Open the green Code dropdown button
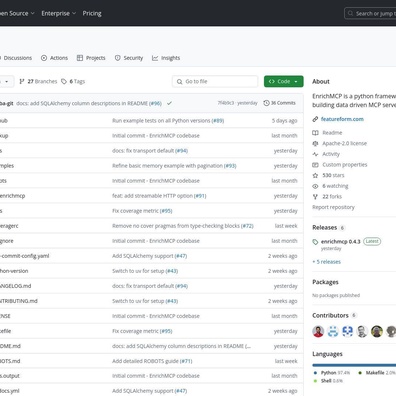The image size is (396, 396). click(x=284, y=81)
